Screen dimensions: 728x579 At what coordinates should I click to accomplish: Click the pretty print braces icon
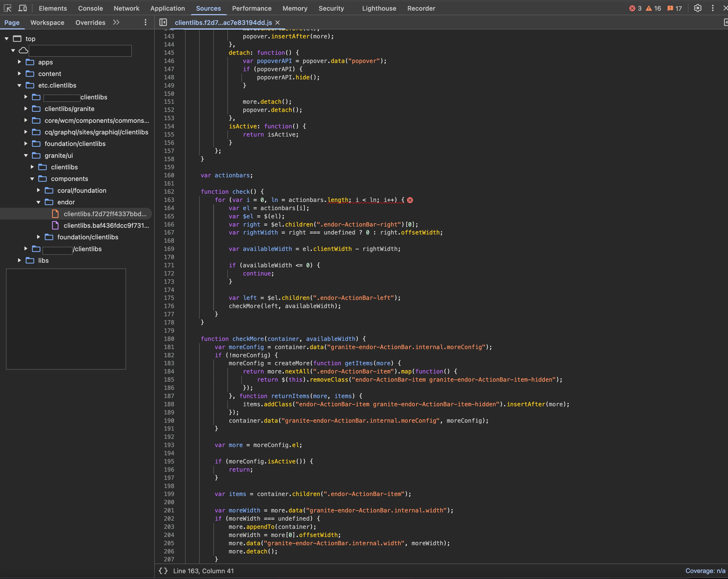[163, 571]
